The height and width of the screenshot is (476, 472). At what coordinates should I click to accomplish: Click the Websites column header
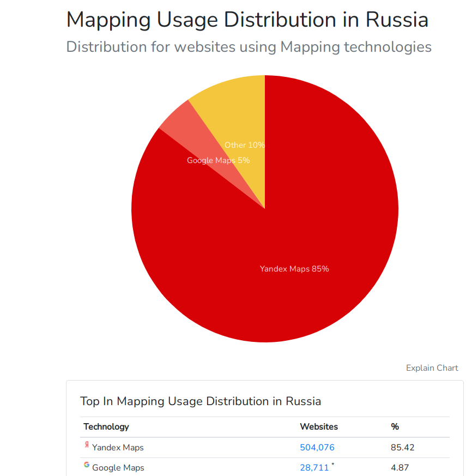(319, 427)
